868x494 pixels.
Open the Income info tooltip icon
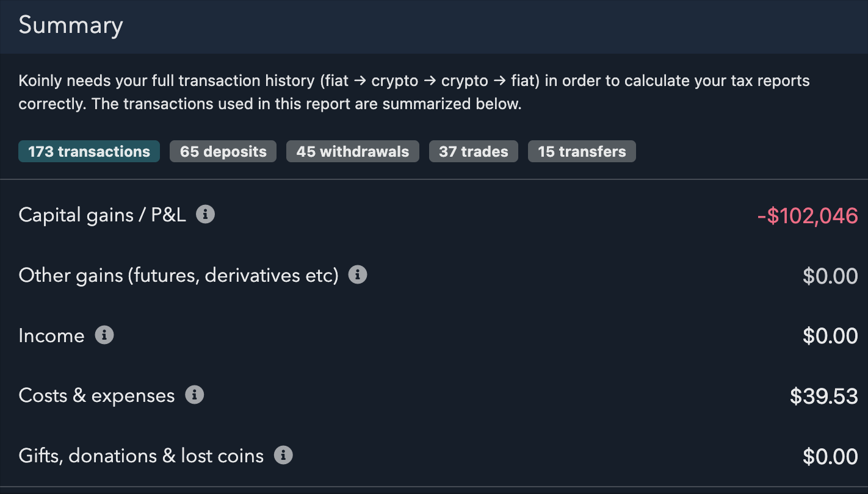tap(104, 335)
